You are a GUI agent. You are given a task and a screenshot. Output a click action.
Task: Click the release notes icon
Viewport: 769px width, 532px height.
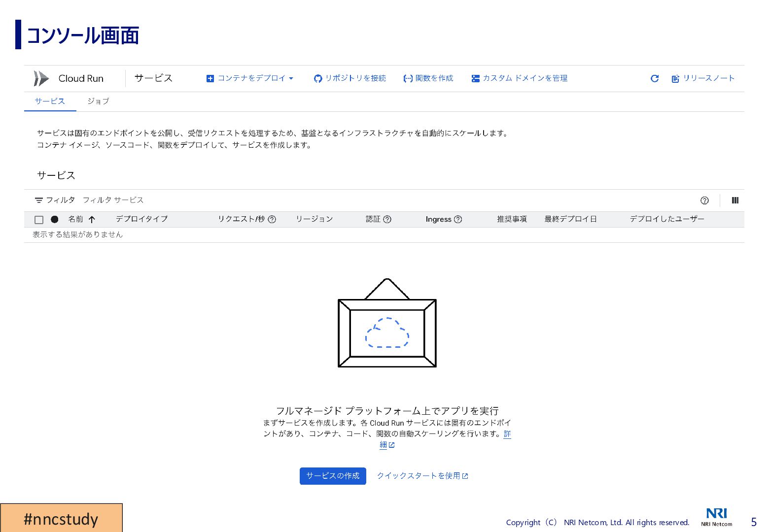point(675,79)
